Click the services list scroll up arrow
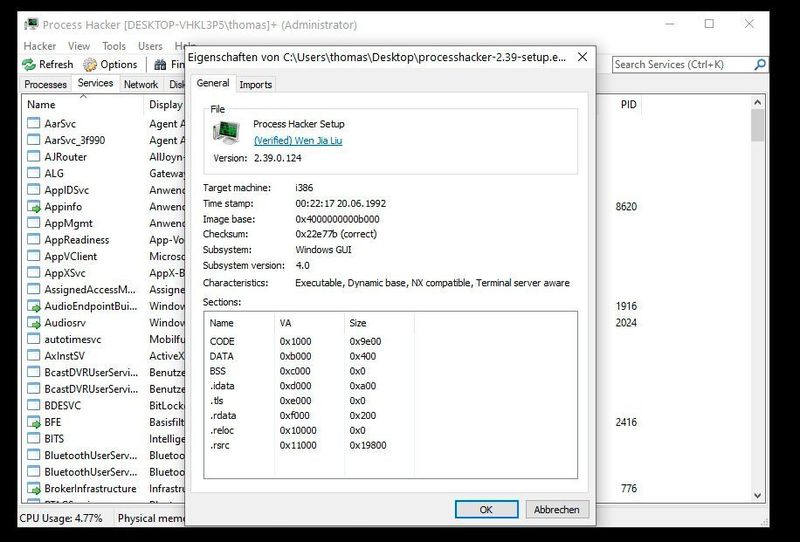Image resolution: width=800 pixels, height=542 pixels. point(757,103)
